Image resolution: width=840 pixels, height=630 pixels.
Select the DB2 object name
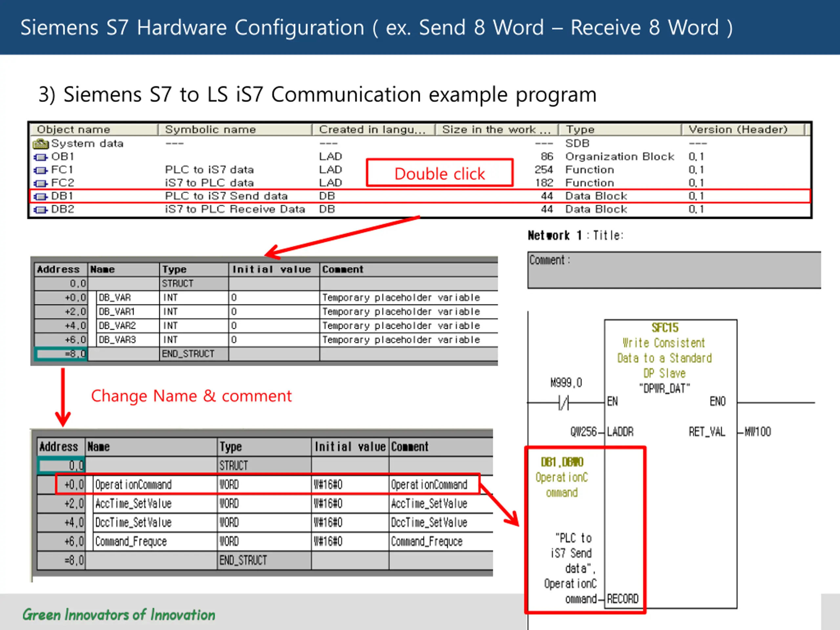63,209
